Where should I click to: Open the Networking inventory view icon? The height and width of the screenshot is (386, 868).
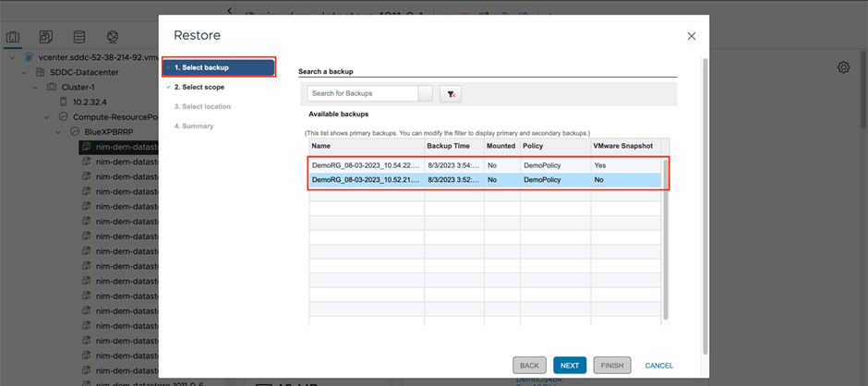pos(113,37)
